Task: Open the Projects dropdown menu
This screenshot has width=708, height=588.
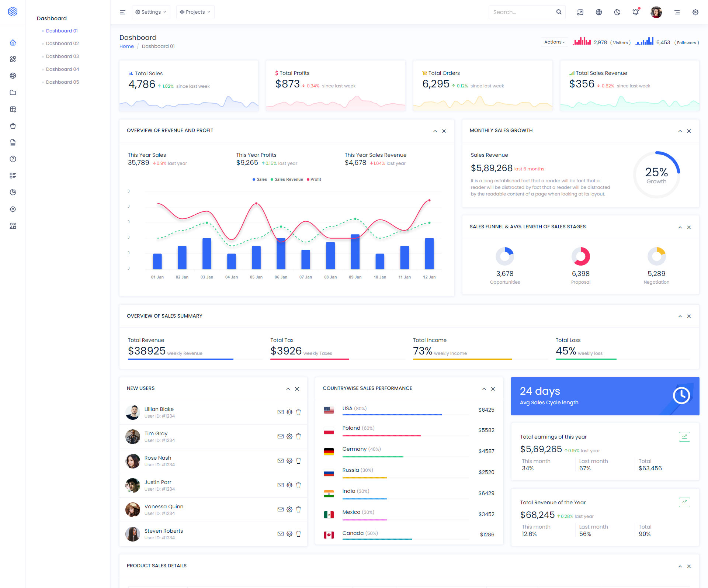Action: (195, 12)
